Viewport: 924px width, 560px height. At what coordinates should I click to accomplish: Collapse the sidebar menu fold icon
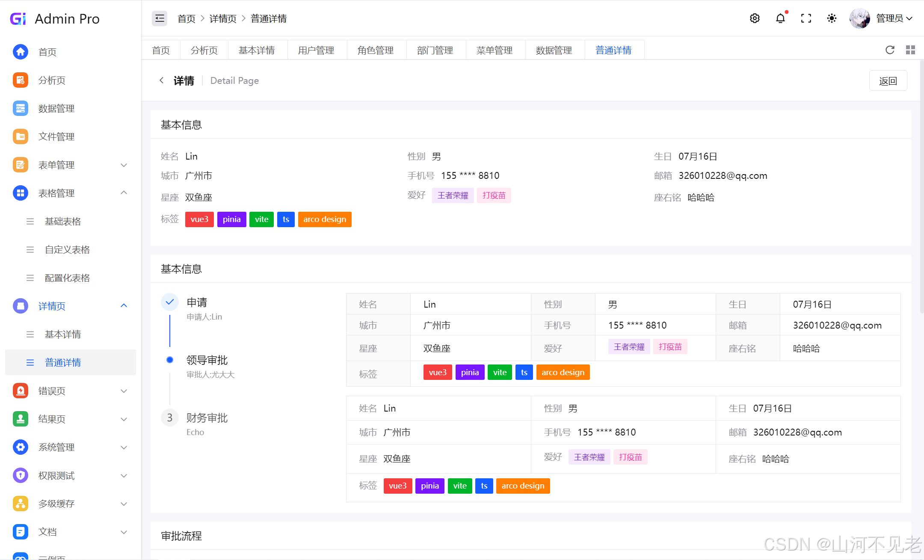click(160, 18)
